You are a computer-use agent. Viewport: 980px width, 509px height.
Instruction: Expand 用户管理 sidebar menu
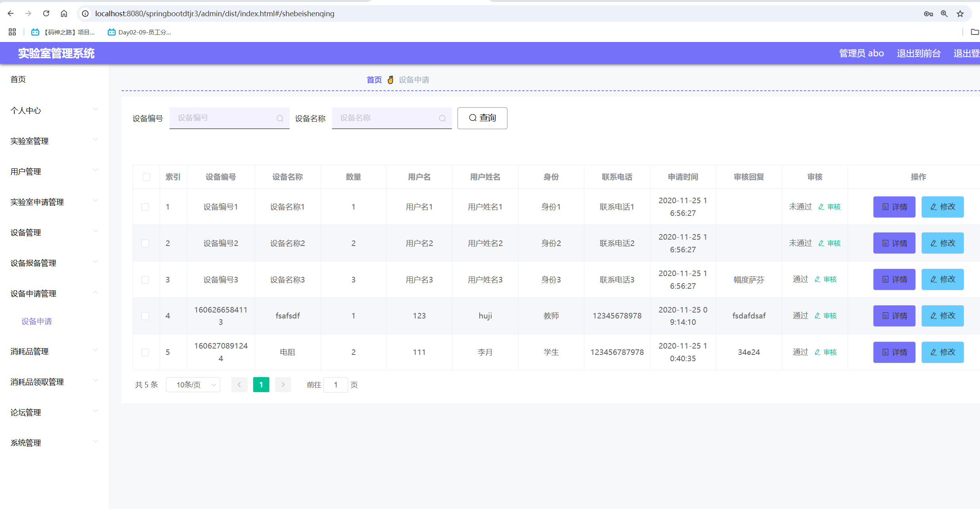[x=54, y=171]
